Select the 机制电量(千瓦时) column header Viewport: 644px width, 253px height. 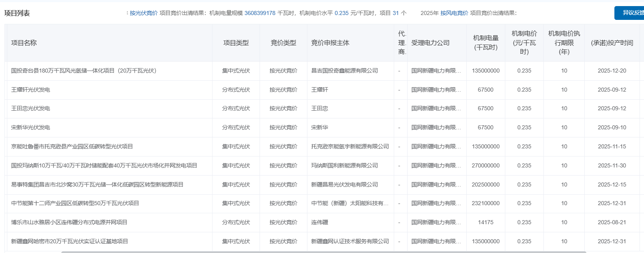coord(485,43)
